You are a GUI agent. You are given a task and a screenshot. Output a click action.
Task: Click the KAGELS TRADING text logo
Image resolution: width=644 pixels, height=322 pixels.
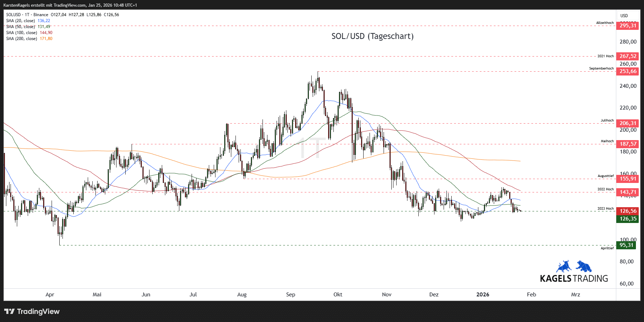[574, 278]
